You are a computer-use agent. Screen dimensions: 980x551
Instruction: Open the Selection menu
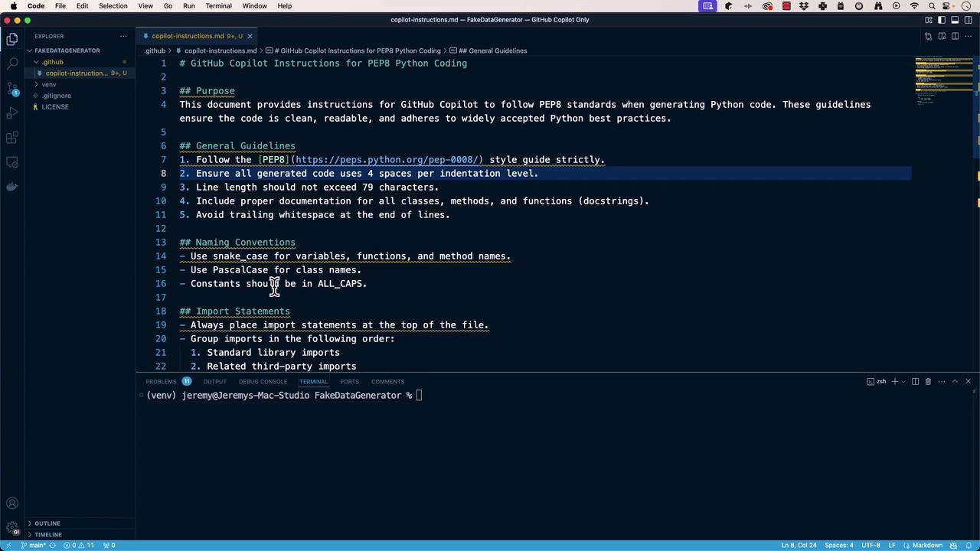click(113, 6)
